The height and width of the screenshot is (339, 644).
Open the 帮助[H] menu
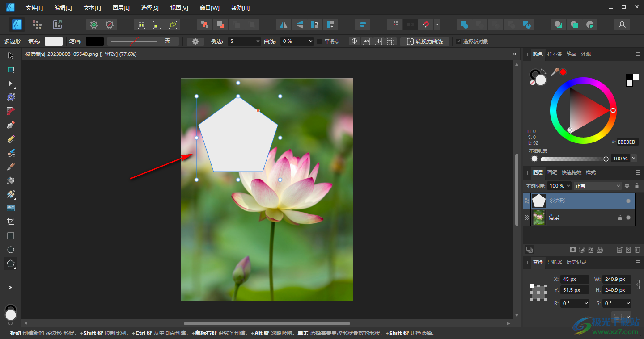coord(241,8)
